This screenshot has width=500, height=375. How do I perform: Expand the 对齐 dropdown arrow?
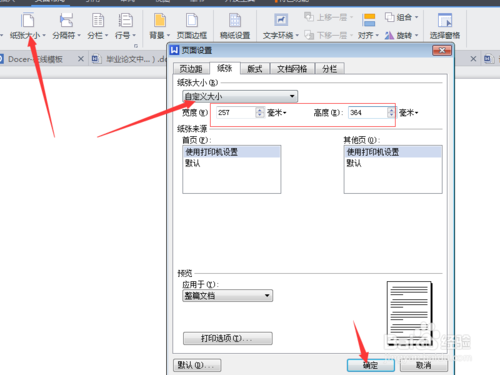tap(377, 35)
